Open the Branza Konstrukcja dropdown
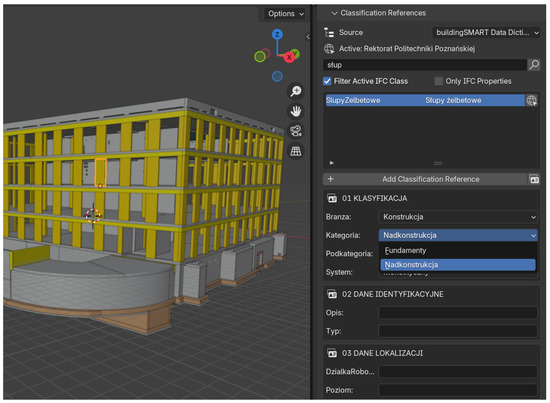Image resolution: width=550 pixels, height=403 pixels. tap(458, 217)
